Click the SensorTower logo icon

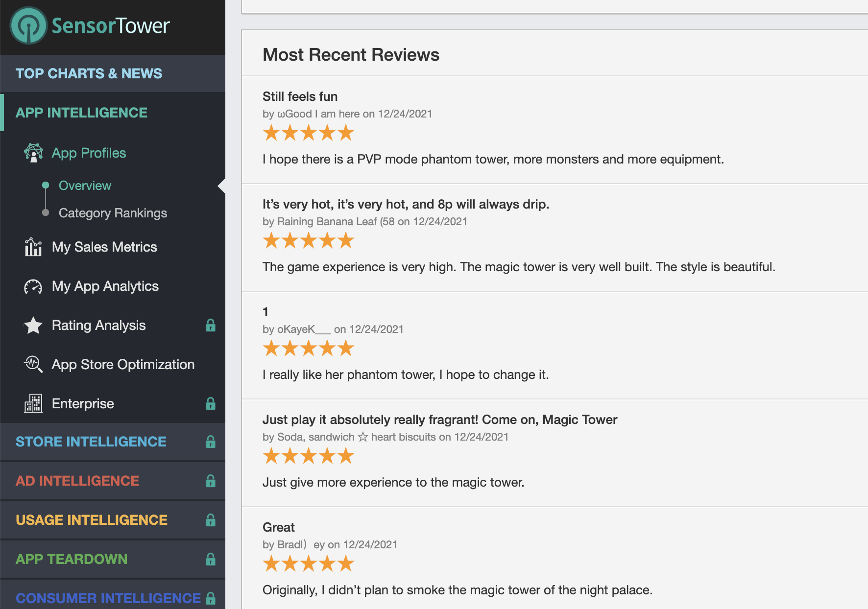(28, 25)
